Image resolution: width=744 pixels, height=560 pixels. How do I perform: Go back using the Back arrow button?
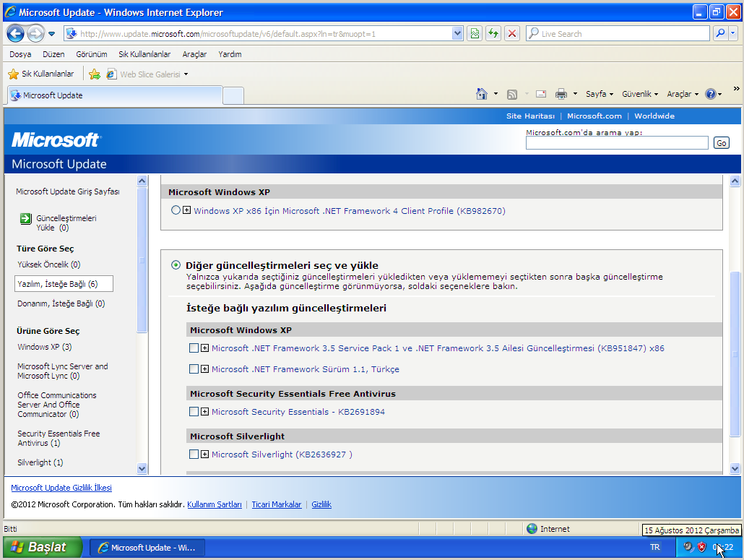click(15, 34)
